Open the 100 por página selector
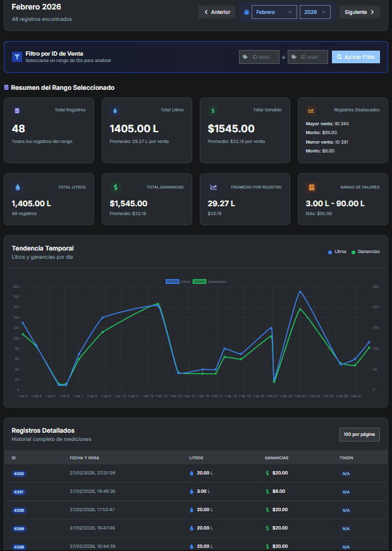 [359, 435]
